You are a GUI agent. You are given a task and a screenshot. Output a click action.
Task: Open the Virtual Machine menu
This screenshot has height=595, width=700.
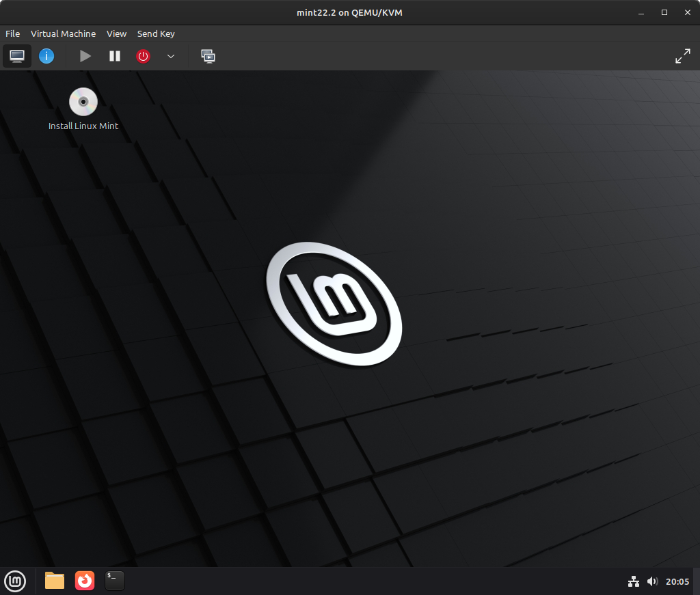63,34
